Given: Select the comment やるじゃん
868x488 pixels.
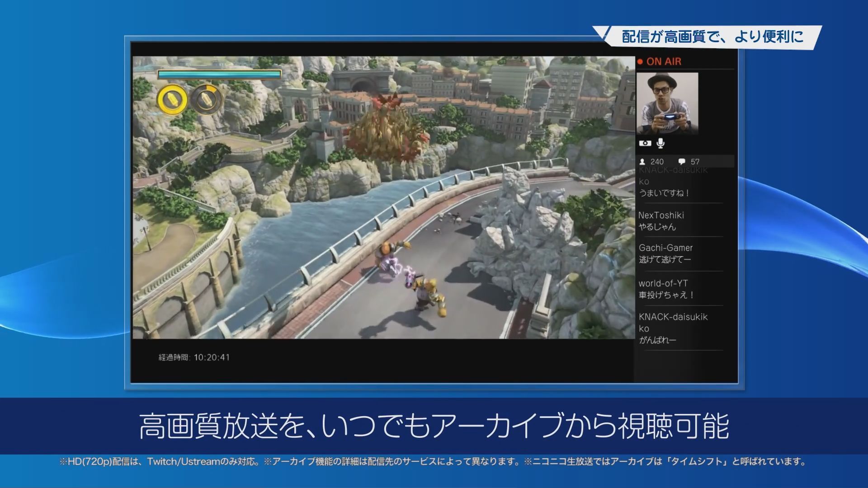Looking at the screenshot, I should coord(657,227).
